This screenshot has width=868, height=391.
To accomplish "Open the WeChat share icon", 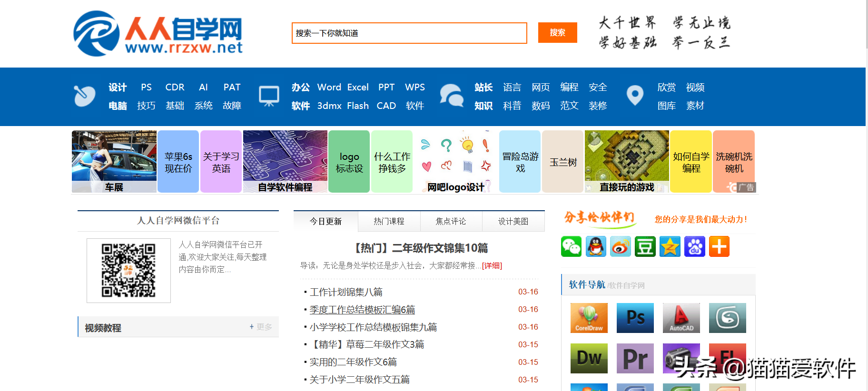I will click(x=571, y=246).
